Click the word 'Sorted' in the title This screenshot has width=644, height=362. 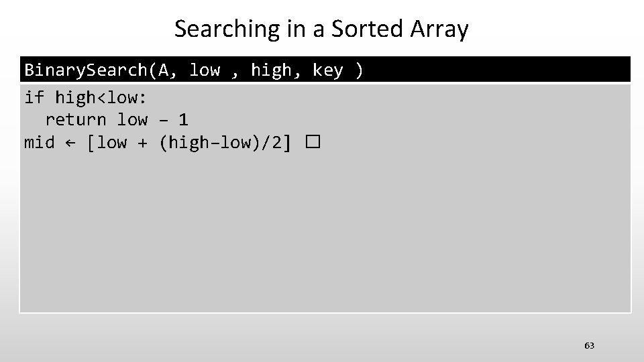(x=366, y=29)
